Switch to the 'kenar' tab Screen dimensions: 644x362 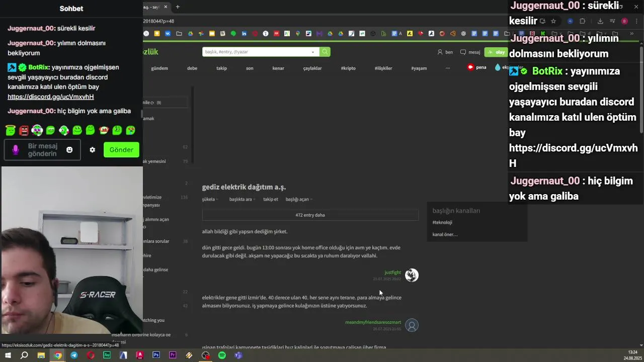(x=278, y=68)
